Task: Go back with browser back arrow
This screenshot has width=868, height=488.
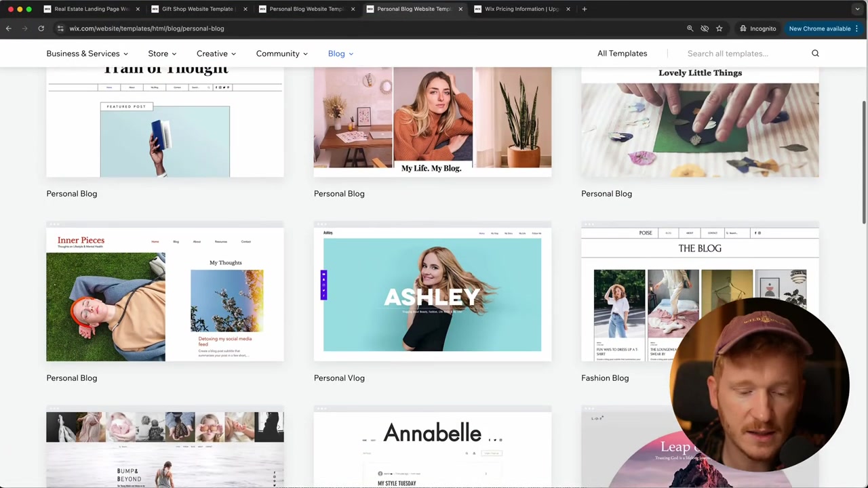Action: 8,28
